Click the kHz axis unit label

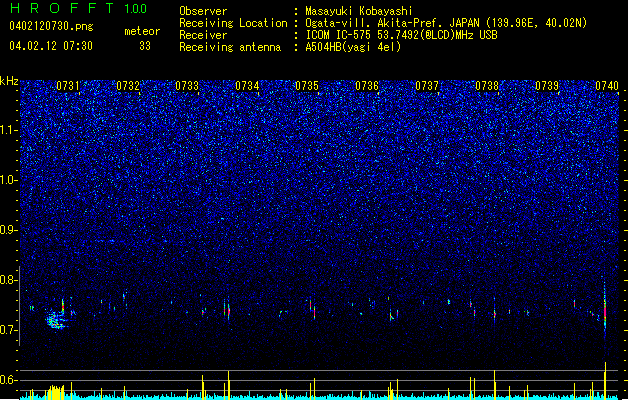pyautogui.click(x=9, y=81)
